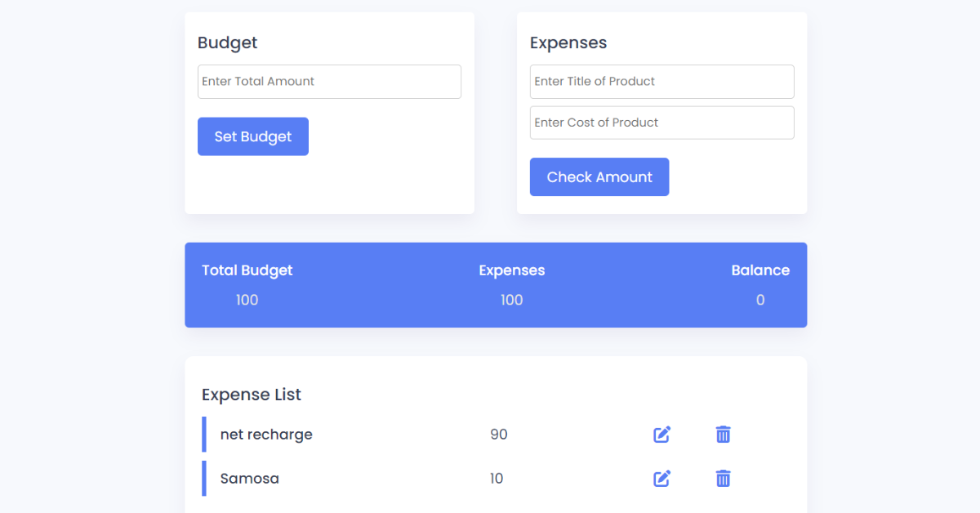
Task: Click the edit icon for Samosa
Action: tap(661, 479)
